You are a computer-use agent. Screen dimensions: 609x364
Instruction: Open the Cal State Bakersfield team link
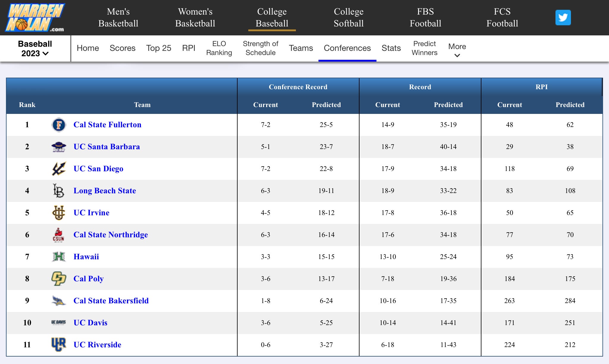(111, 301)
